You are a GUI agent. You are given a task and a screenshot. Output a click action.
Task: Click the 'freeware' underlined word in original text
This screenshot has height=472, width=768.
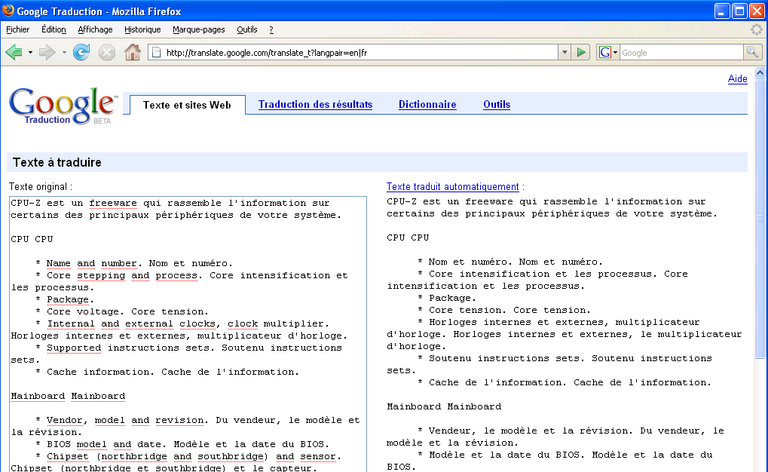click(113, 203)
